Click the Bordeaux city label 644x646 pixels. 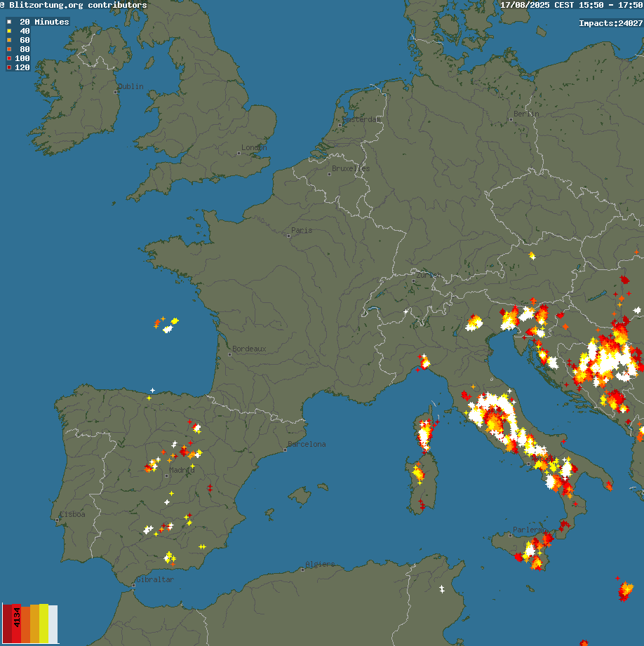point(249,349)
